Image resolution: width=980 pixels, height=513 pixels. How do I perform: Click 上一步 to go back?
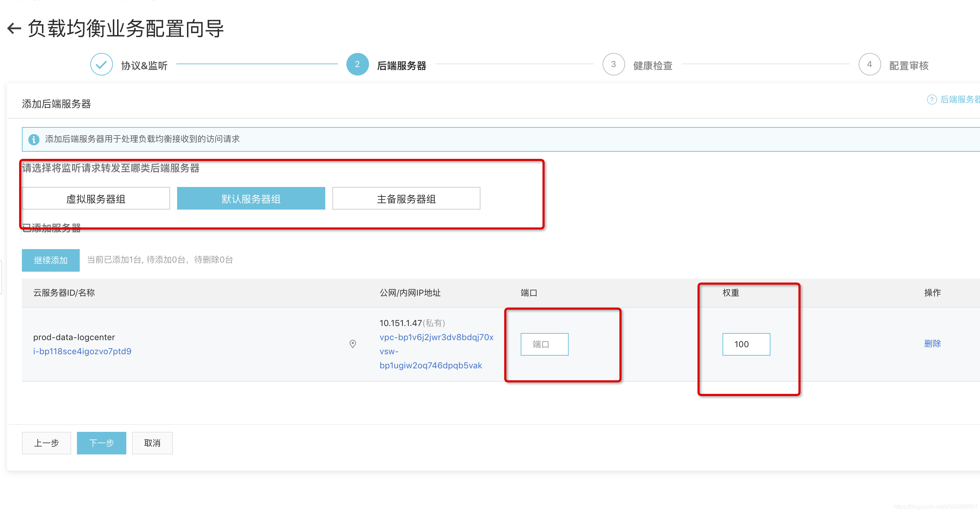47,442
